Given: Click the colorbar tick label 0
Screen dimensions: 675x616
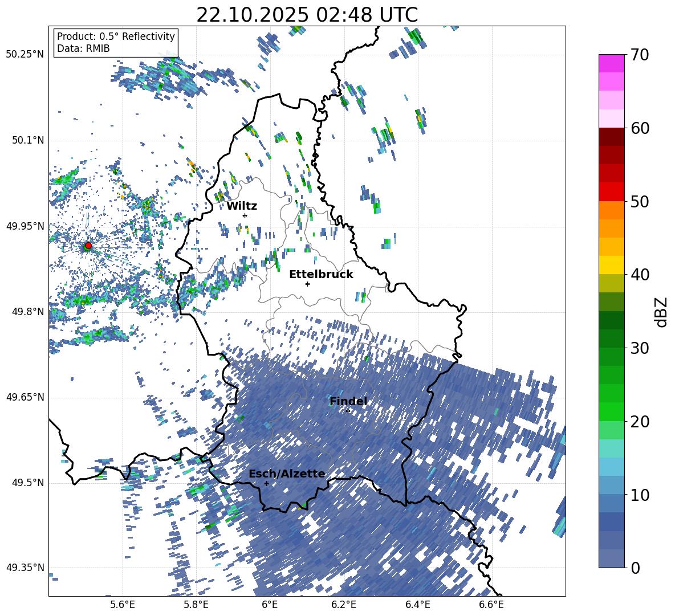Looking at the screenshot, I should click(635, 568).
